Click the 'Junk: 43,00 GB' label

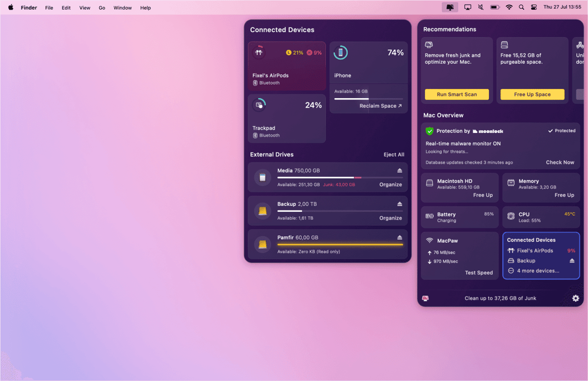click(x=339, y=185)
